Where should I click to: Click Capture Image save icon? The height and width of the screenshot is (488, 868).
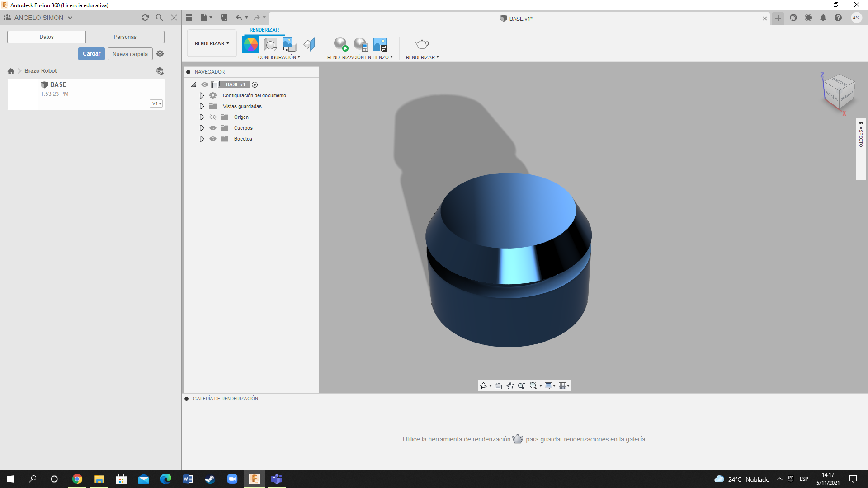tap(380, 44)
